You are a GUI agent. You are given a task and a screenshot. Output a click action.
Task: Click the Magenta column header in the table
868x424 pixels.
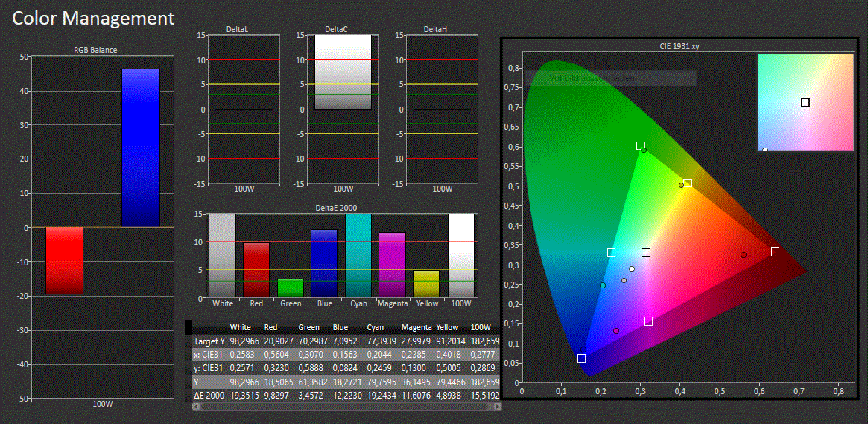[x=416, y=327]
